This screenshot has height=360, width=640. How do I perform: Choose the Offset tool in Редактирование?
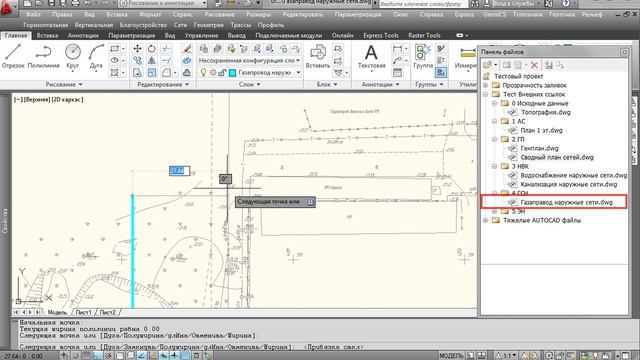(187, 73)
